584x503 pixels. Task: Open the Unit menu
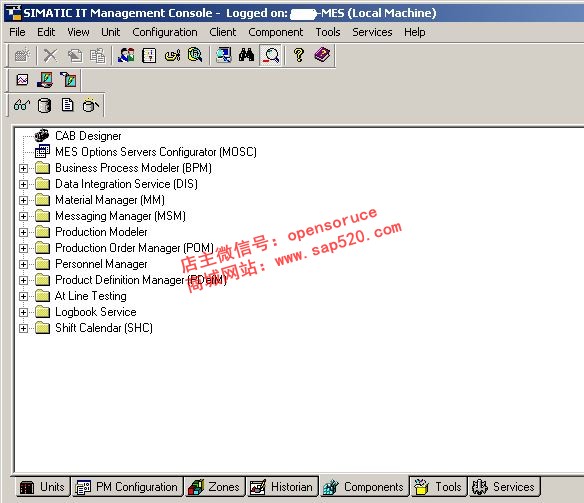111,32
